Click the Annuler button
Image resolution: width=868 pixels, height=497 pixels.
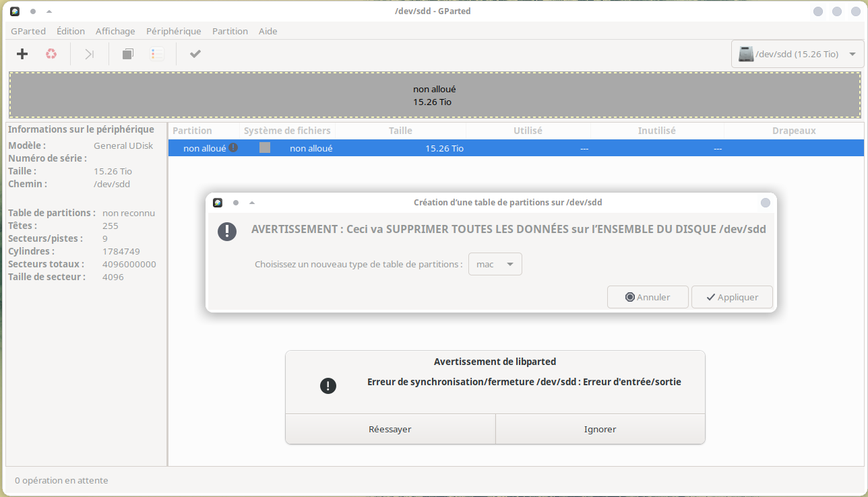pyautogui.click(x=648, y=297)
